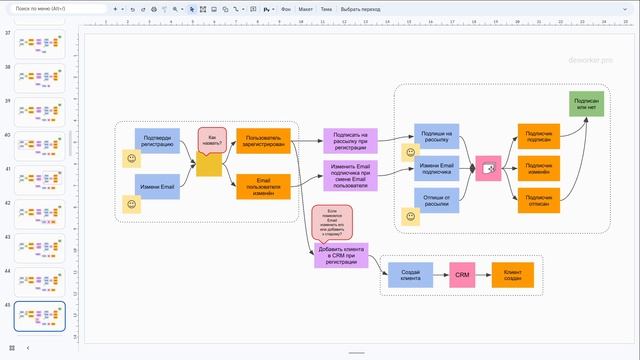
Task: Choose the select cursor tool
Action: coord(192,9)
